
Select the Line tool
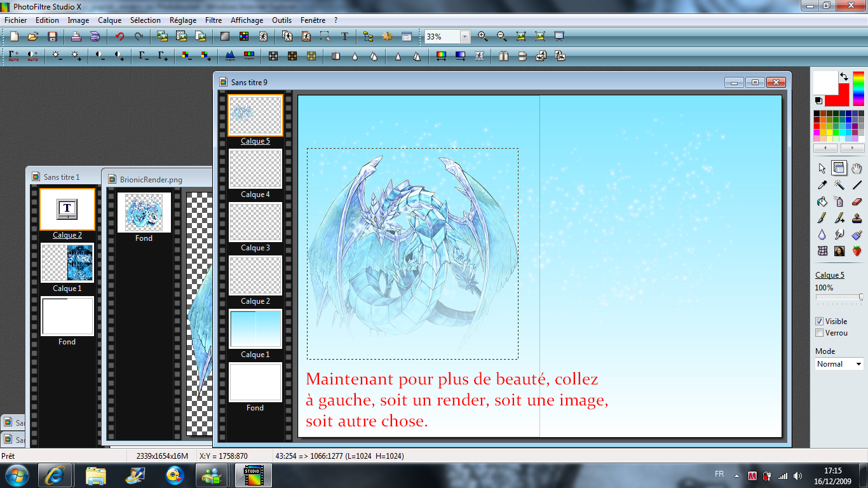857,185
